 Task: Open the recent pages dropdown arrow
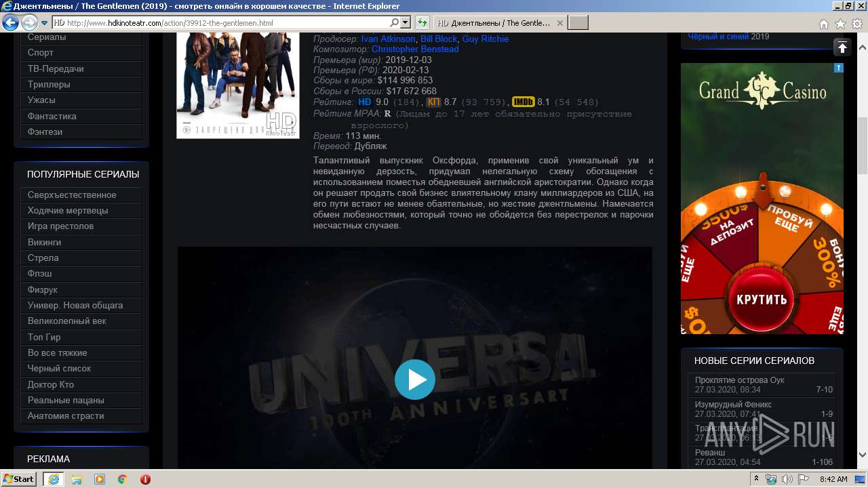[x=44, y=23]
